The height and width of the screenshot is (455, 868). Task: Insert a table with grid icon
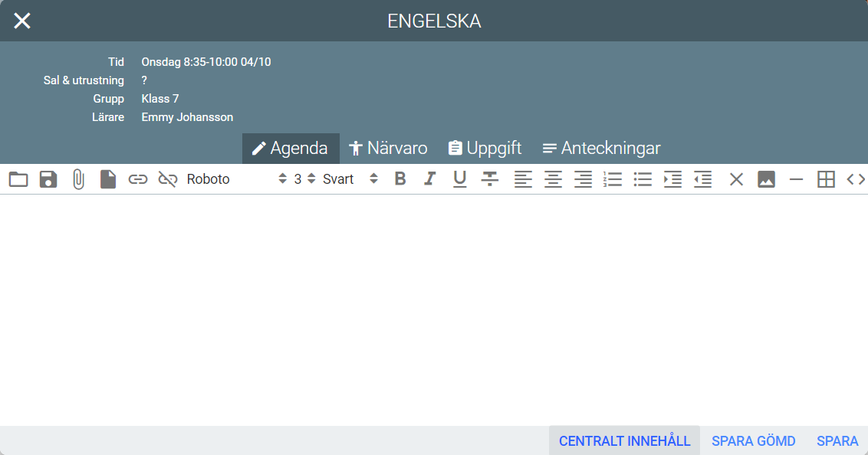coord(826,179)
